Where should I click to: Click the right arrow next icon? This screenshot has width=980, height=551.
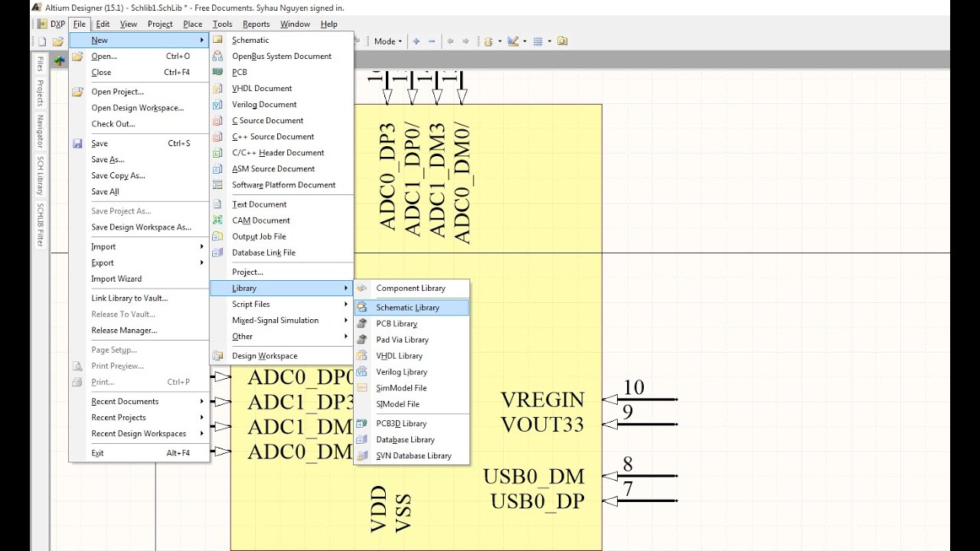(465, 41)
